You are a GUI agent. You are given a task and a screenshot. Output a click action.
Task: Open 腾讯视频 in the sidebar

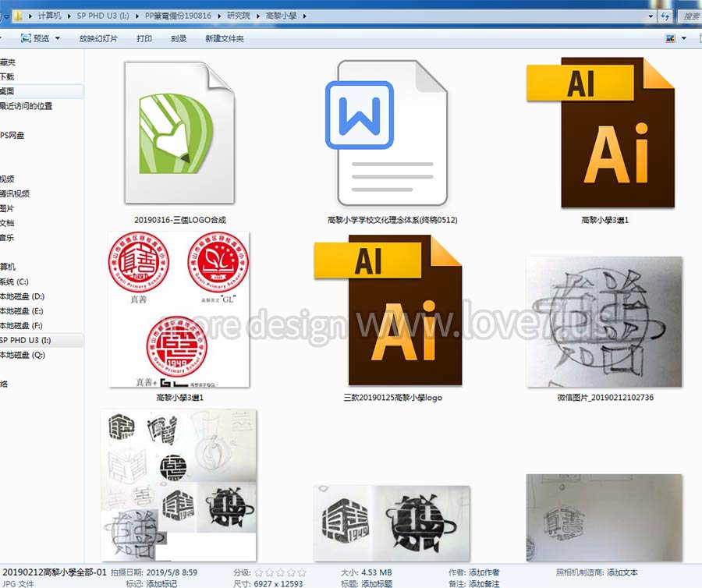[x=15, y=193]
